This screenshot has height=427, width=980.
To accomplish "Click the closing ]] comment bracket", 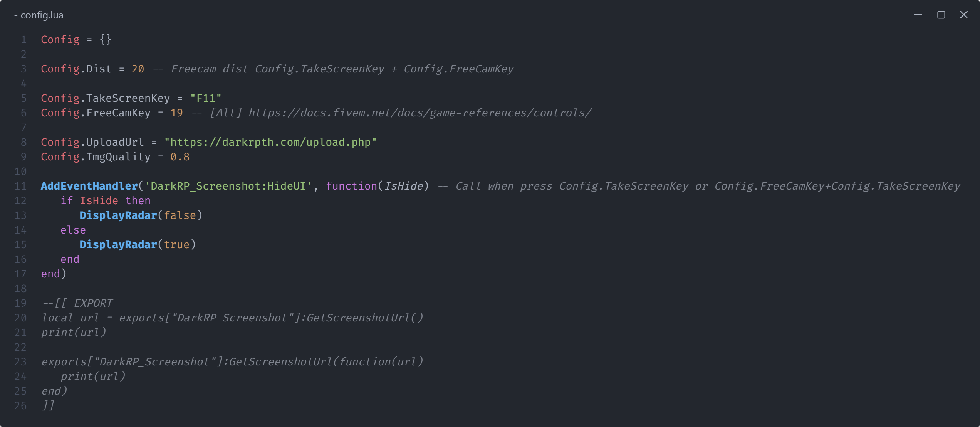I will tap(48, 406).
